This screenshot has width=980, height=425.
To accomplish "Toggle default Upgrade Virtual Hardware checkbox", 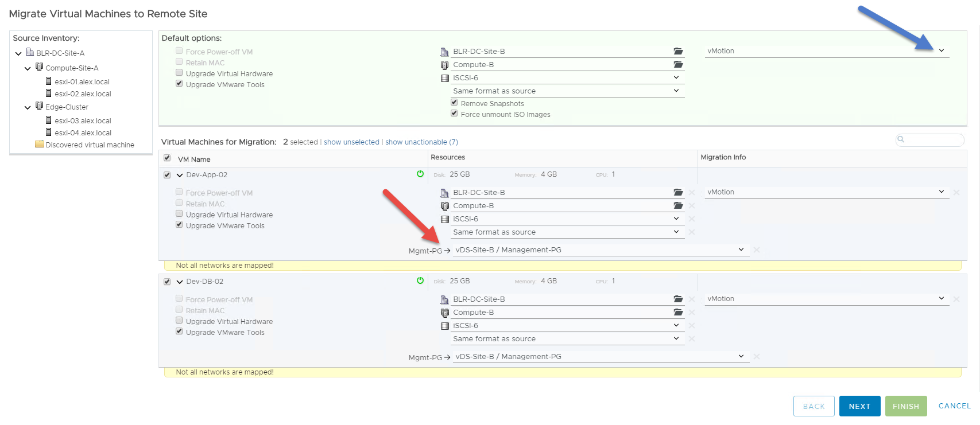I will (x=179, y=73).
